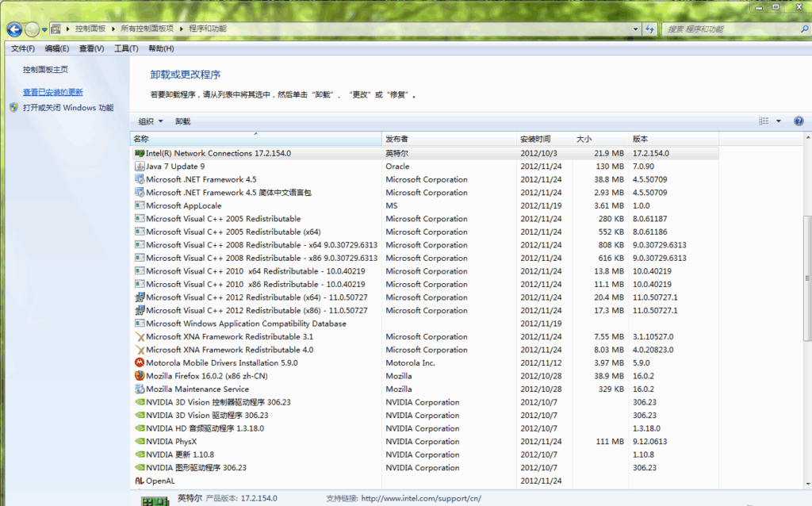This screenshot has width=812, height=506.
Task: Click the Microsoft AppLocale icon
Action: click(x=140, y=205)
